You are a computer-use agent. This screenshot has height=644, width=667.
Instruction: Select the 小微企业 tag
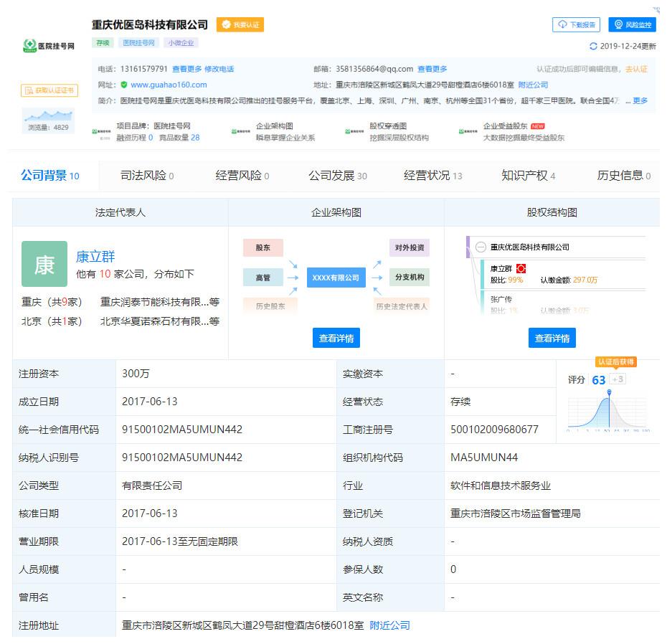pyautogui.click(x=181, y=43)
